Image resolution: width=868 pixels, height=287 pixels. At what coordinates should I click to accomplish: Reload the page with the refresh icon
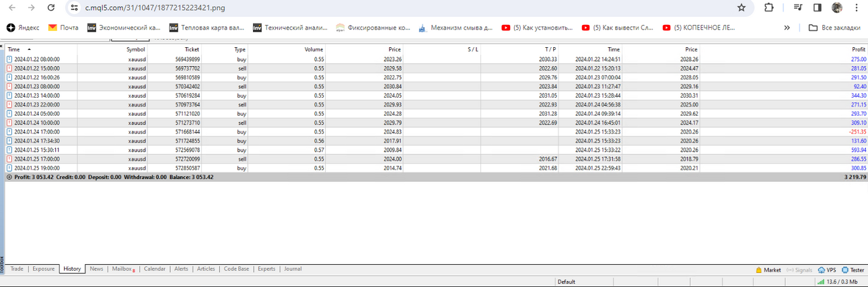[51, 7]
